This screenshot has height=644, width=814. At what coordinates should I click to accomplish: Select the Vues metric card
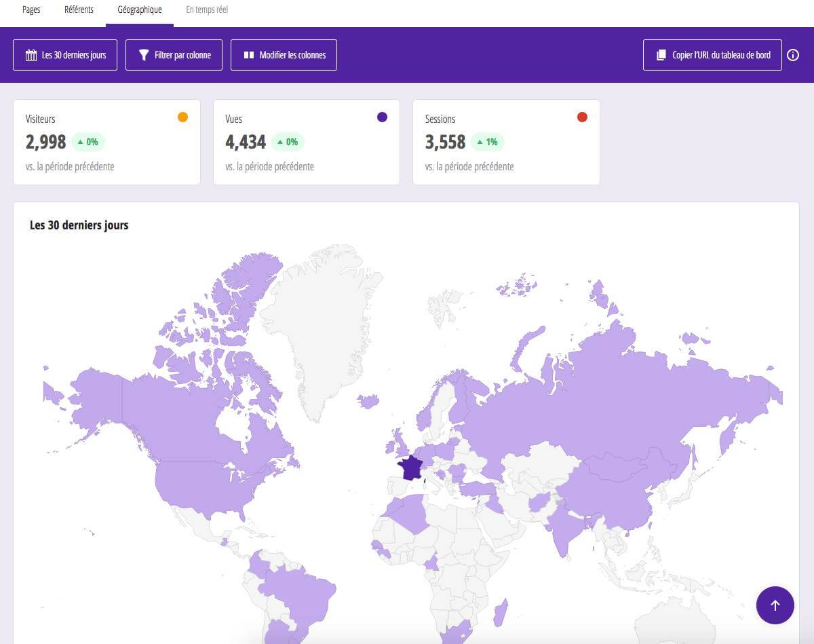(x=307, y=143)
